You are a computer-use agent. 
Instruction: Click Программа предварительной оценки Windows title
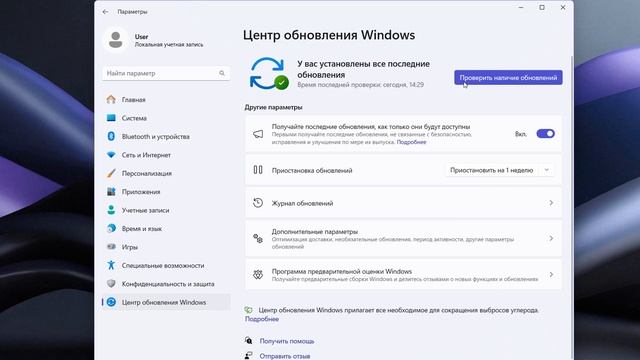[342, 271]
